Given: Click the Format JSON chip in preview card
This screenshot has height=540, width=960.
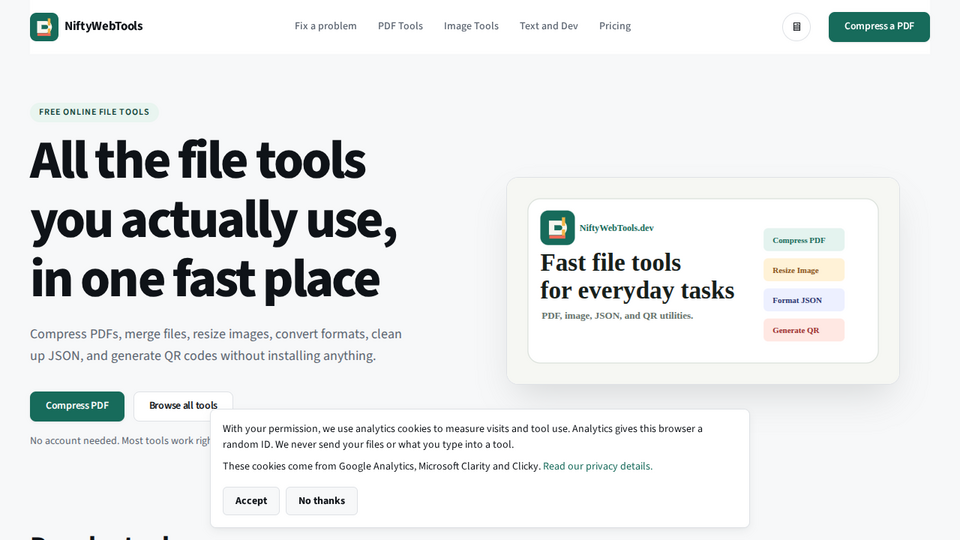Looking at the screenshot, I should pos(803,300).
